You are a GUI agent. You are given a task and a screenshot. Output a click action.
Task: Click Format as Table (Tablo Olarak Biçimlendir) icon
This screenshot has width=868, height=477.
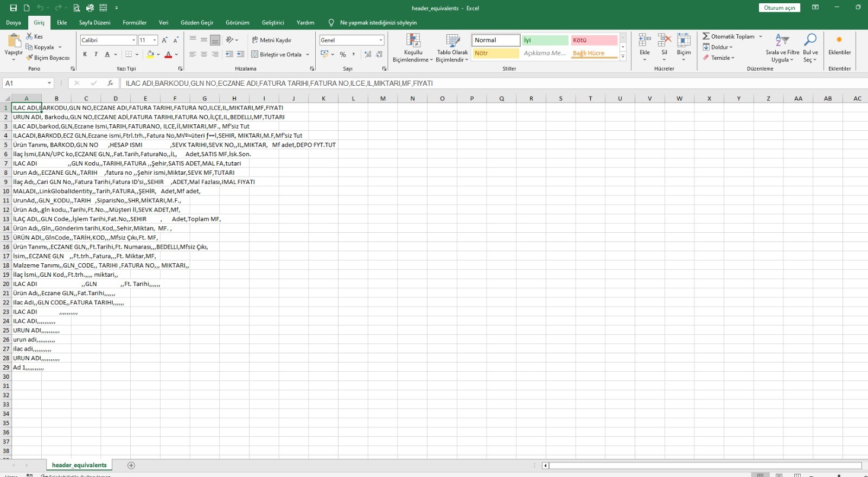click(452, 41)
